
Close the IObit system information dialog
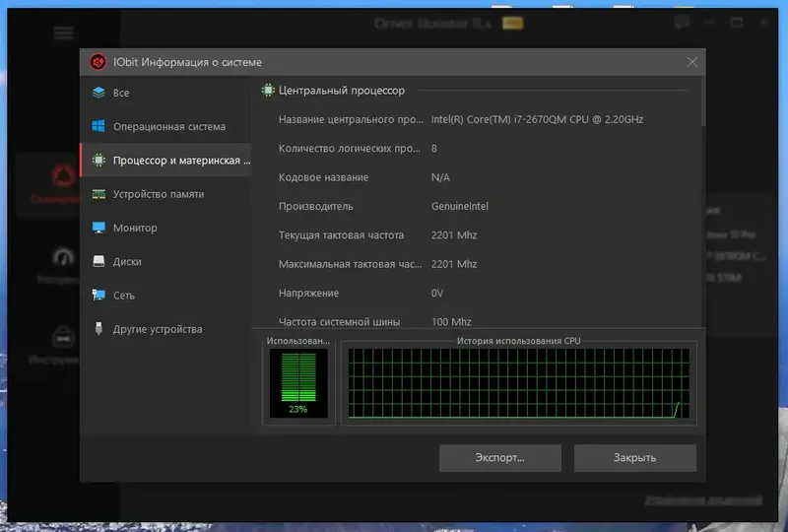(x=692, y=62)
